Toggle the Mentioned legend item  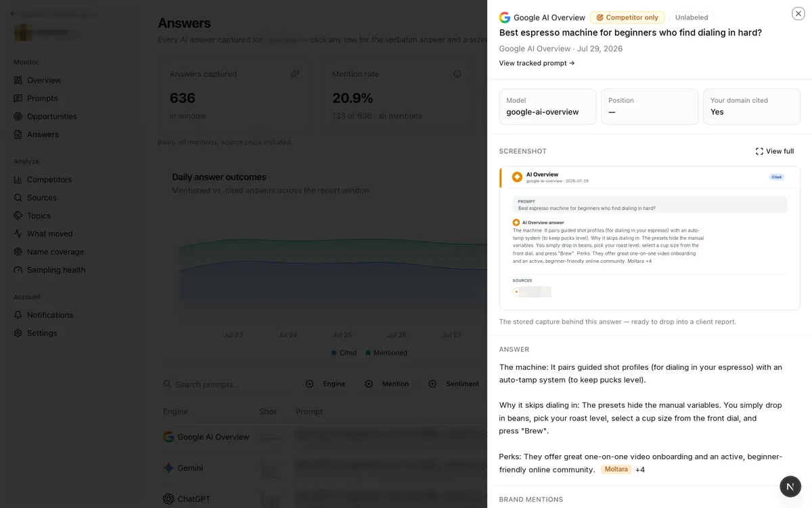point(386,353)
